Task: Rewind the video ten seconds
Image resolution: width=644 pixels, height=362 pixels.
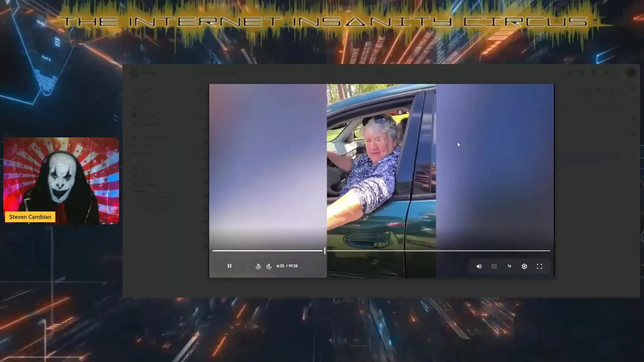Action: [x=258, y=266]
